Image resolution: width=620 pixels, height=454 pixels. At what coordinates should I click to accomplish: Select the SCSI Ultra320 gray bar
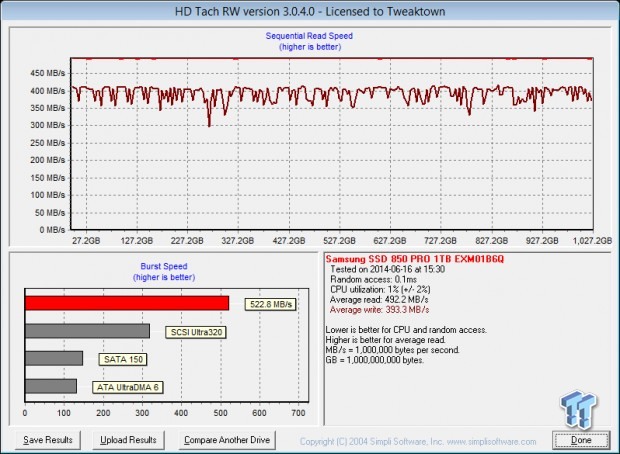pyautogui.click(x=87, y=331)
